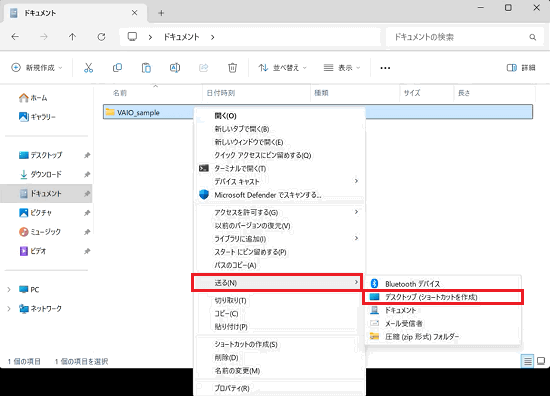Click the Share icon in toolbar

coord(203,68)
